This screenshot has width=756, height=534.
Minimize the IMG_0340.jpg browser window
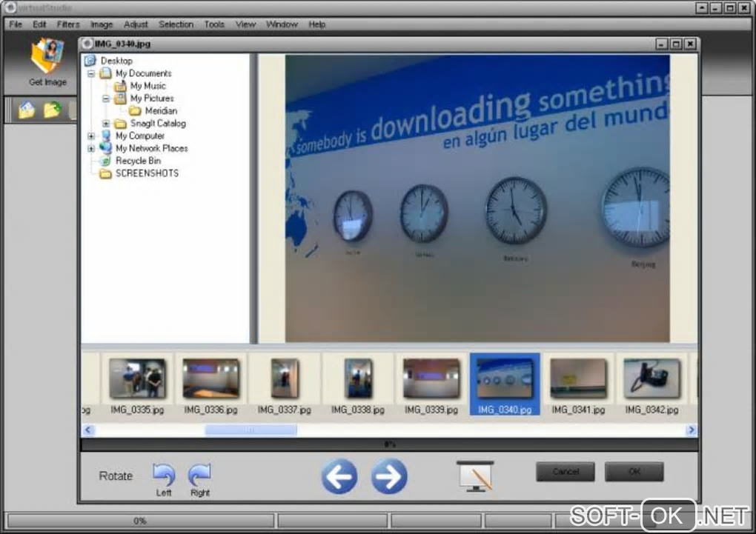pyautogui.click(x=662, y=44)
